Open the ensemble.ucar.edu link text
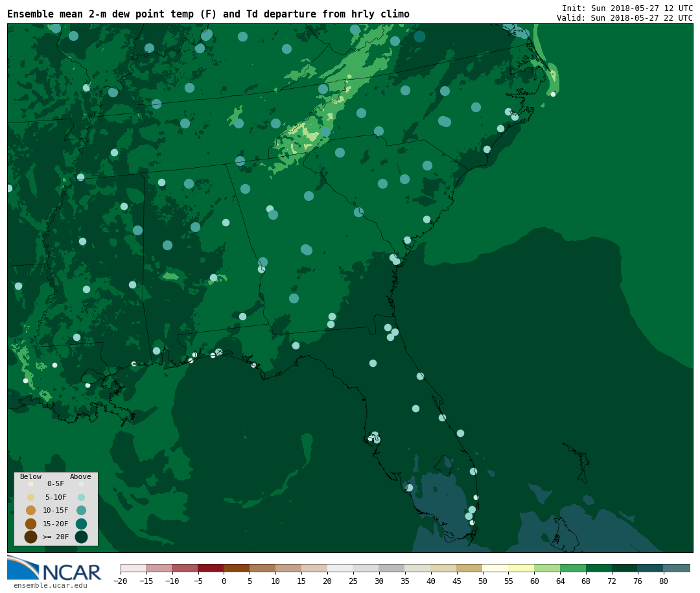This screenshot has height=593, width=700. tap(51, 585)
